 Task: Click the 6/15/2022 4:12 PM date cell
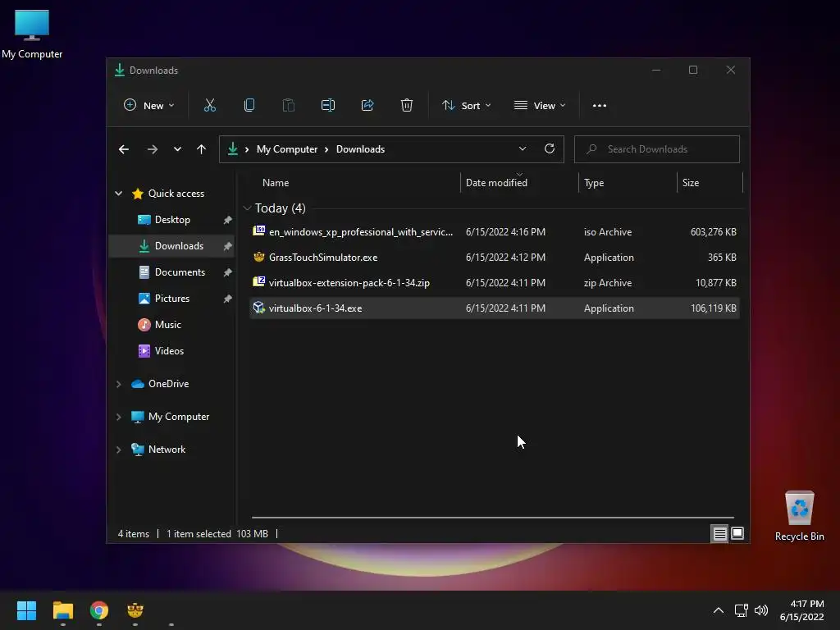[x=505, y=258]
